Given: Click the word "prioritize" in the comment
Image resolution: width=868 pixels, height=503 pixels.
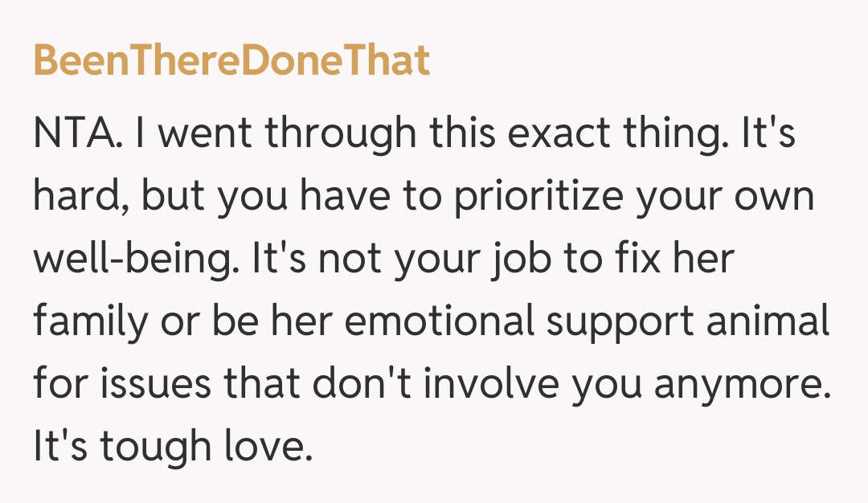Looking at the screenshot, I should pos(535,197).
